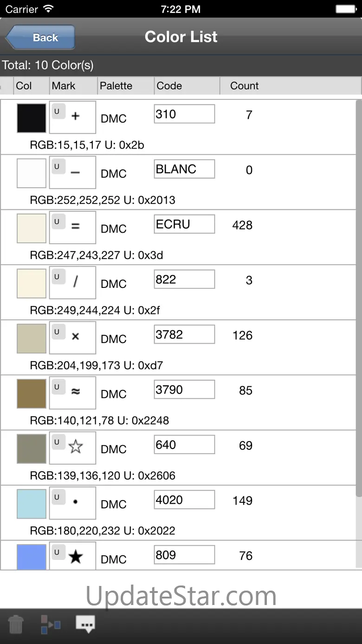Toggle the U button on the ECRU row

point(58,222)
